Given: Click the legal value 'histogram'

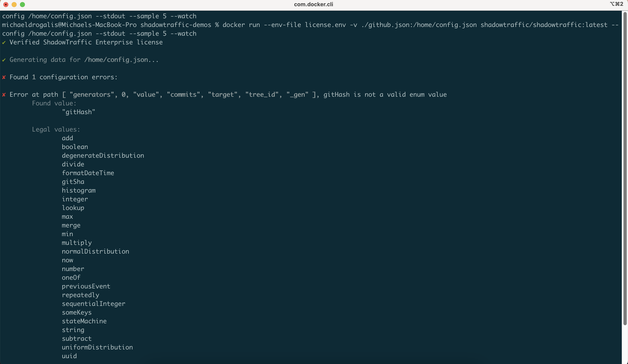Looking at the screenshot, I should click(x=78, y=191).
